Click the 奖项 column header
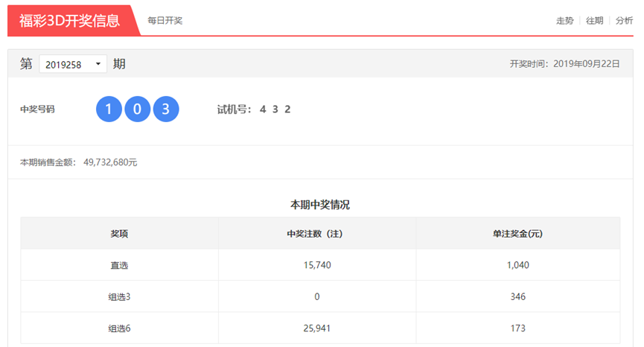The height and width of the screenshot is (347, 644). (119, 234)
